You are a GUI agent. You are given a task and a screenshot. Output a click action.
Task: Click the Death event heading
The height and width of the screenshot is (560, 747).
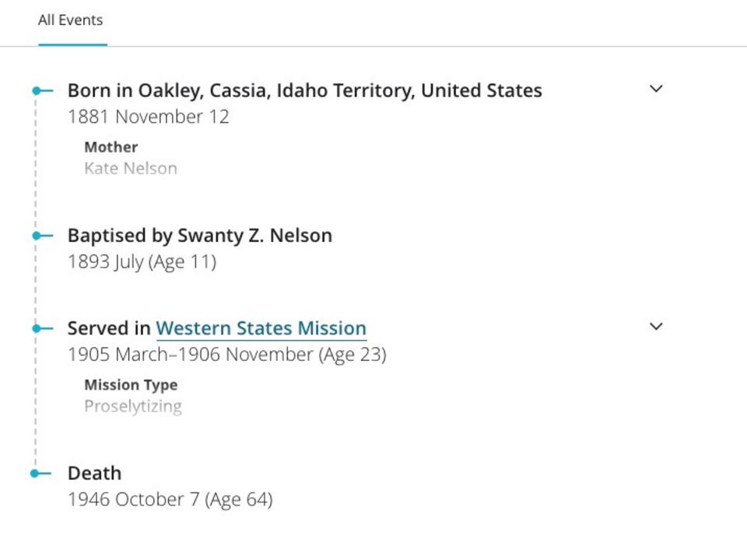click(94, 473)
